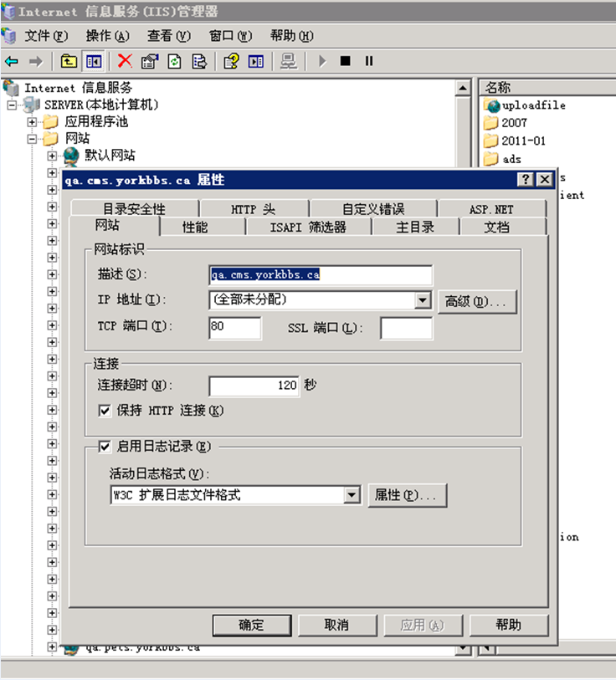Open the 帮助 menu

pos(292,36)
